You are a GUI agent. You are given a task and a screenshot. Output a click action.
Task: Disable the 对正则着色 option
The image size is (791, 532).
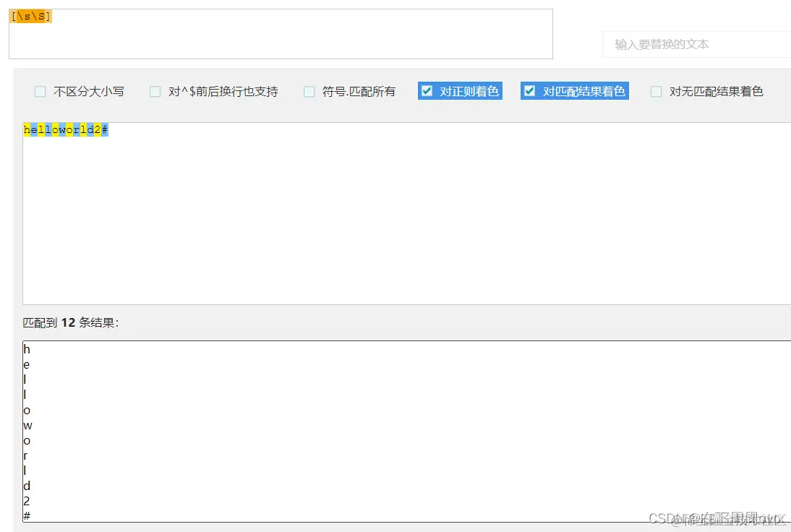coord(427,90)
